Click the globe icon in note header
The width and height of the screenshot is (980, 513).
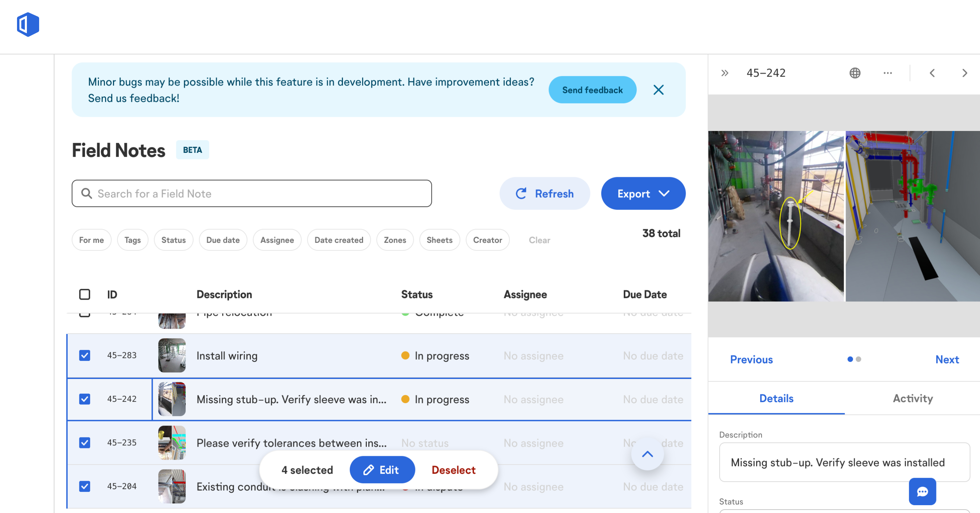pyautogui.click(x=855, y=73)
